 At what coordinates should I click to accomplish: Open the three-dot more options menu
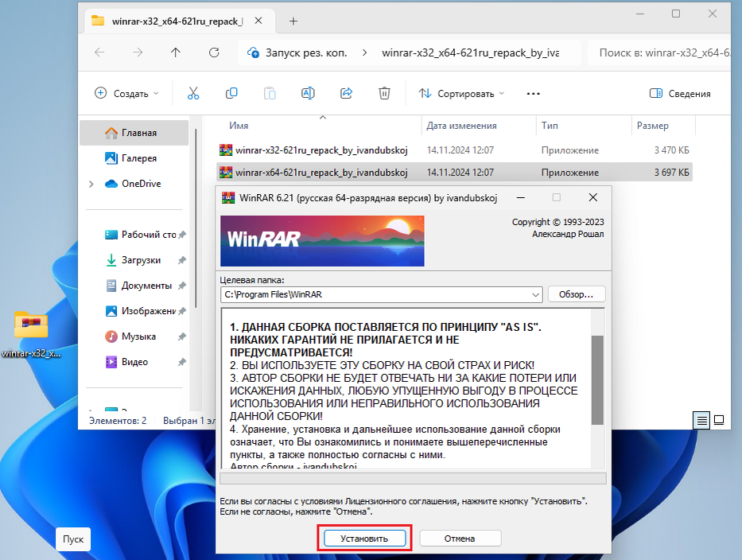tap(534, 93)
